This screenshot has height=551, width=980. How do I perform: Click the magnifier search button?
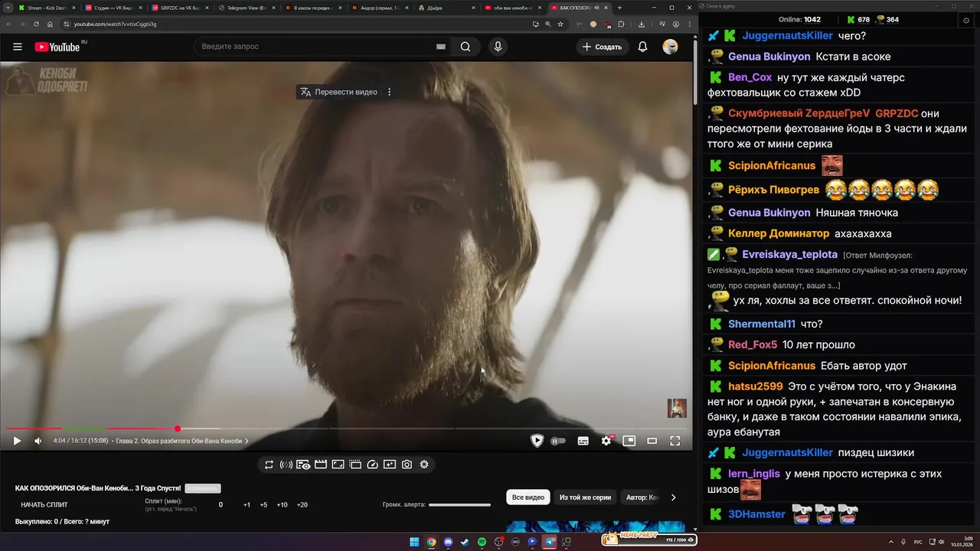[x=465, y=47]
